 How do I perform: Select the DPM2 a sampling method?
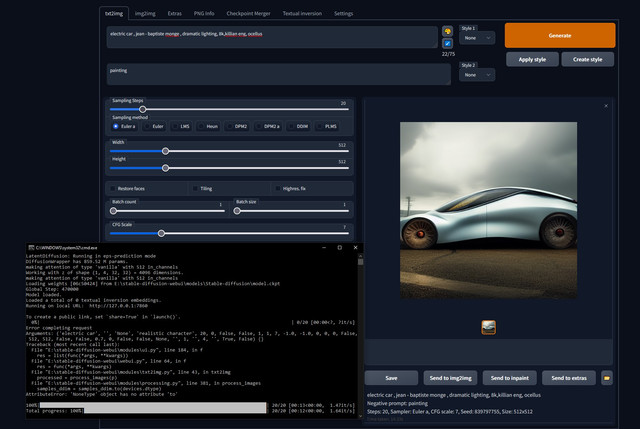coord(268,127)
